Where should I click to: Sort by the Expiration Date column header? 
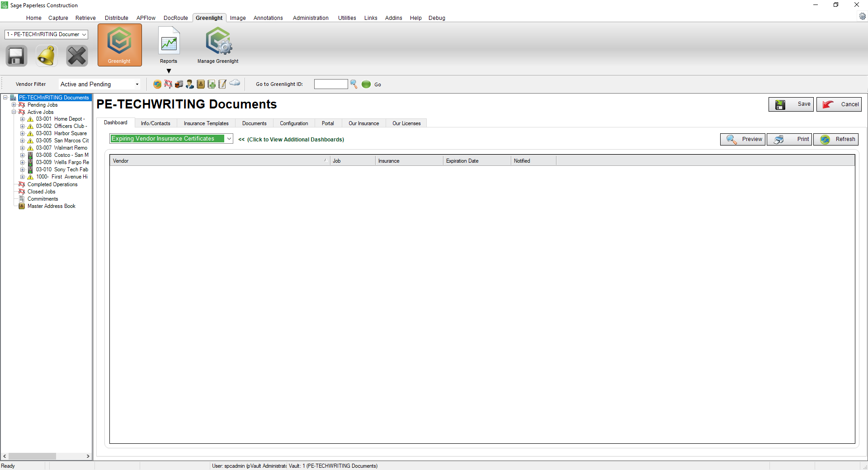point(477,161)
